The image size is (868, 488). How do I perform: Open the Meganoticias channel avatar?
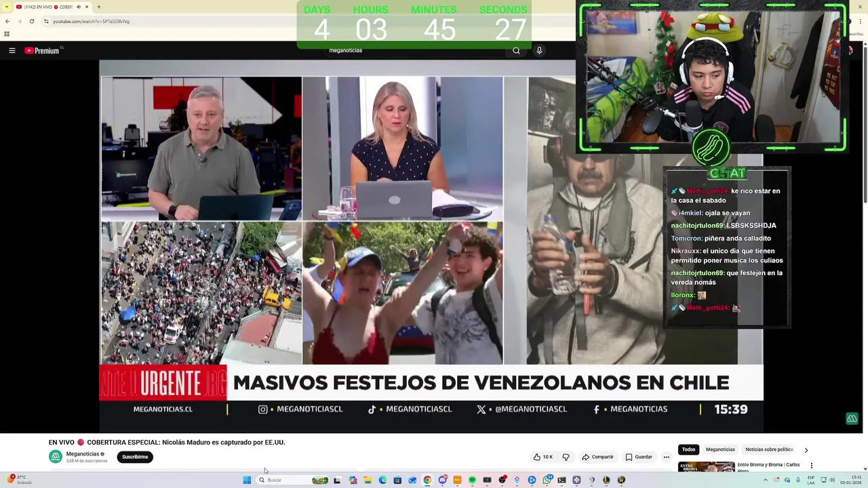point(56,457)
